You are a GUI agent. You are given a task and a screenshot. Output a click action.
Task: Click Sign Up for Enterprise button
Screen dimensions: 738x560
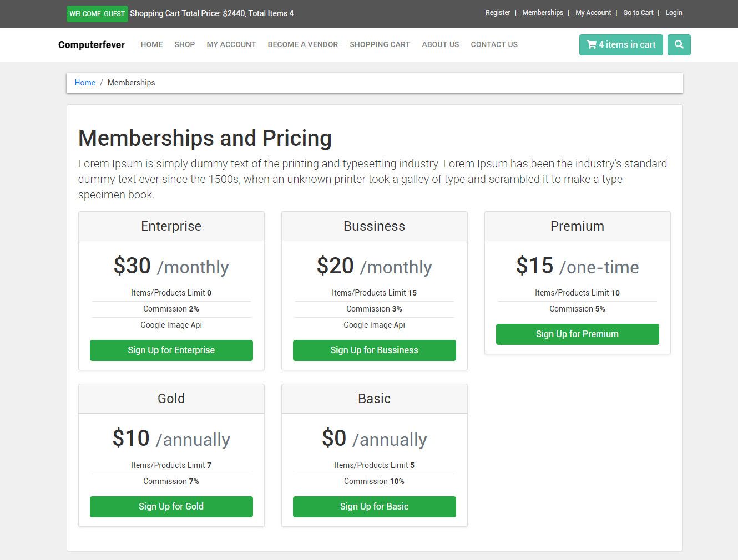point(171,350)
